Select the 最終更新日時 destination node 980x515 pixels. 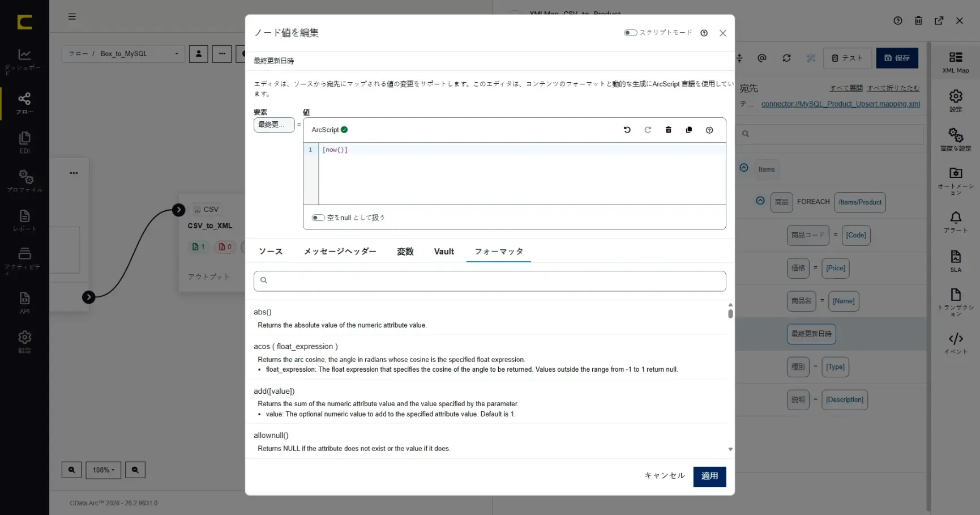811,334
